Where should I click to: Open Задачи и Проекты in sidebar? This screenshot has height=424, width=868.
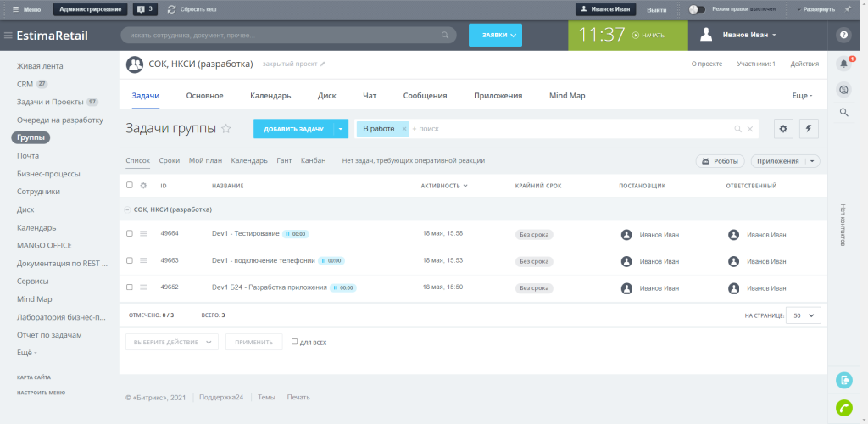coord(50,102)
